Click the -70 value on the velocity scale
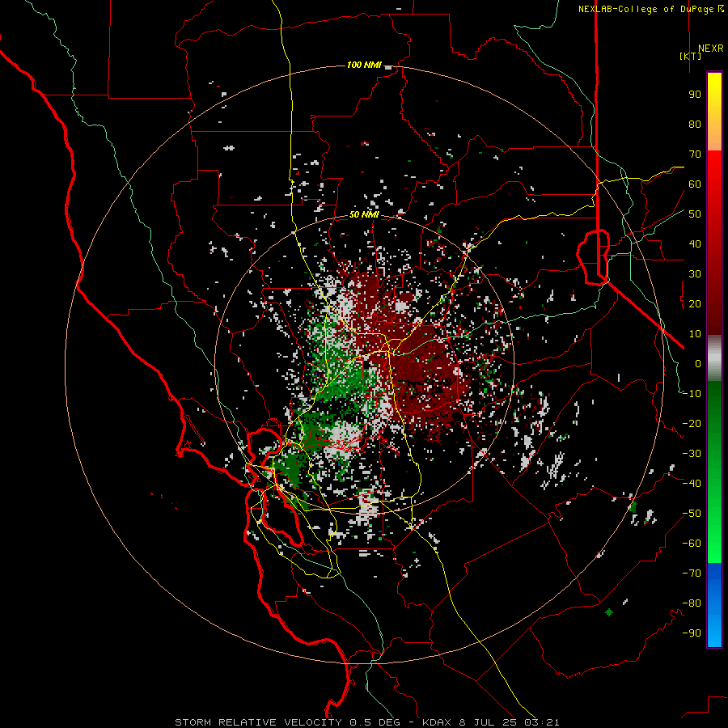728x728 pixels. click(x=692, y=574)
